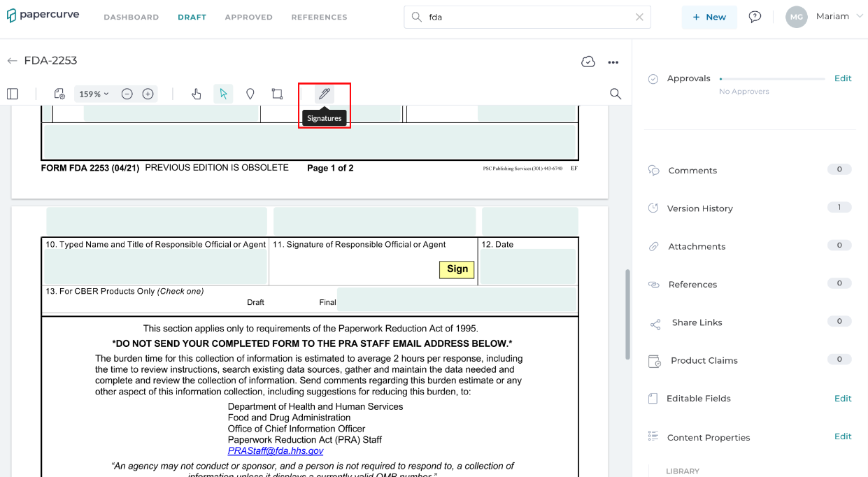Click the Share Links icon
Image resolution: width=868 pixels, height=477 pixels.
click(655, 325)
